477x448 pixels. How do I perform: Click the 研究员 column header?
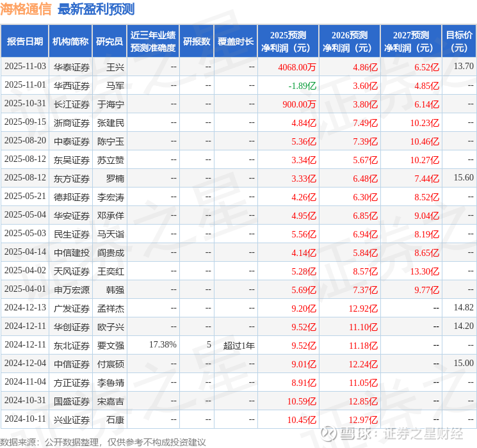109,41
